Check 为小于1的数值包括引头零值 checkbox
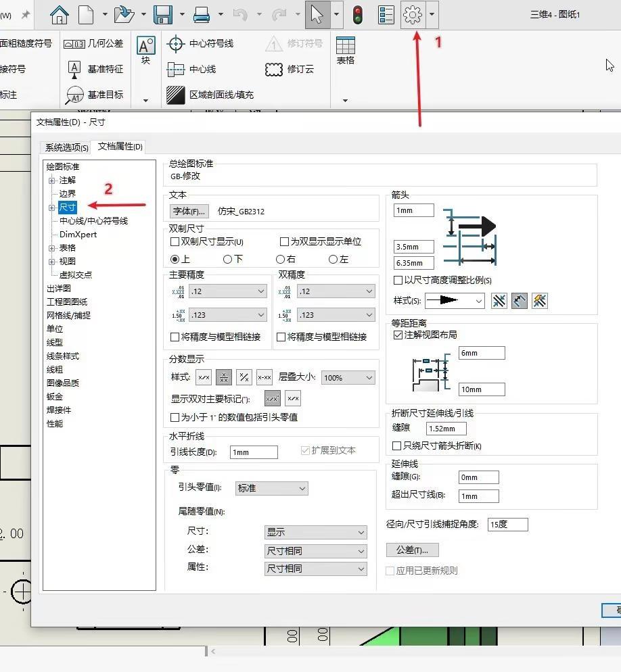Screen dimensions: 621x672 click(175, 417)
